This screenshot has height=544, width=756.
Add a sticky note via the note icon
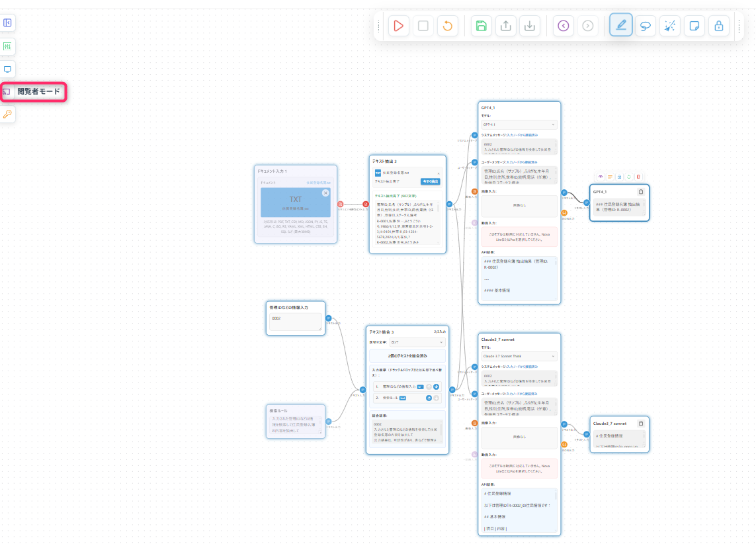point(694,26)
